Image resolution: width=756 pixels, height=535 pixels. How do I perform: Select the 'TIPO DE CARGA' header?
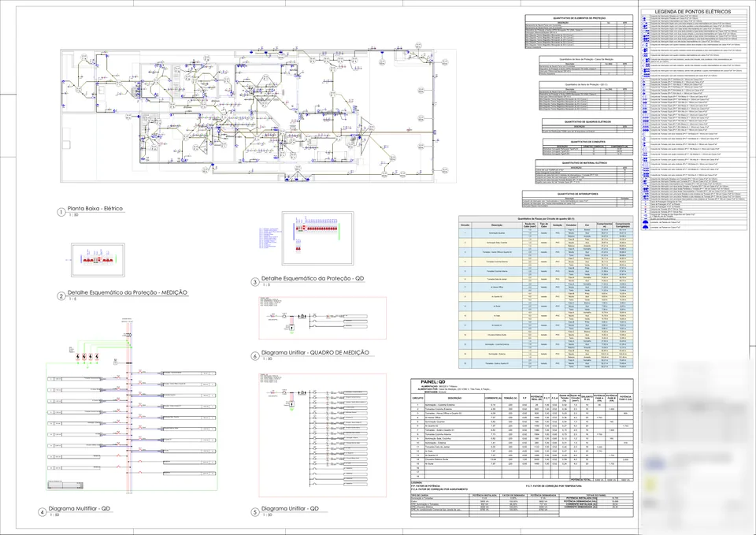[420, 495]
